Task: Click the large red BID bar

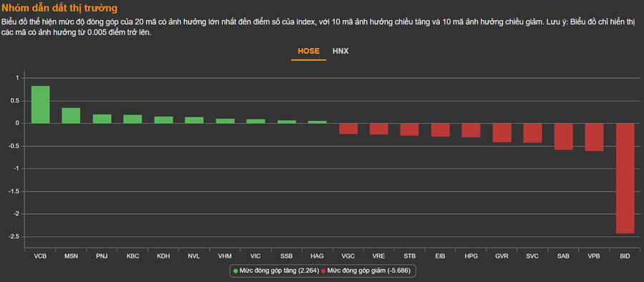Action: (625, 178)
